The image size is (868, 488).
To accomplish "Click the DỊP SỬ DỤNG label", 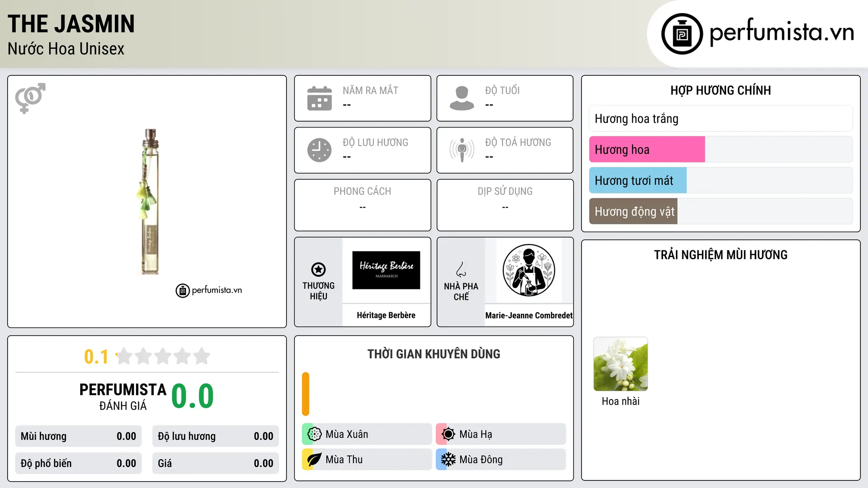I will point(505,191).
